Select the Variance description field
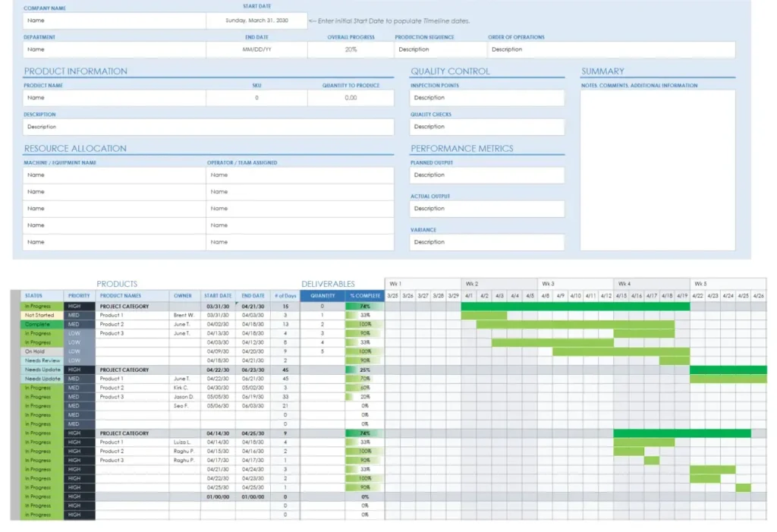 point(487,242)
